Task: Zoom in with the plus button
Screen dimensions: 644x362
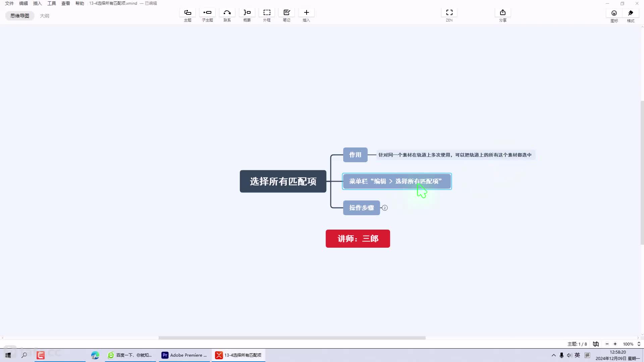Action: pos(615,344)
